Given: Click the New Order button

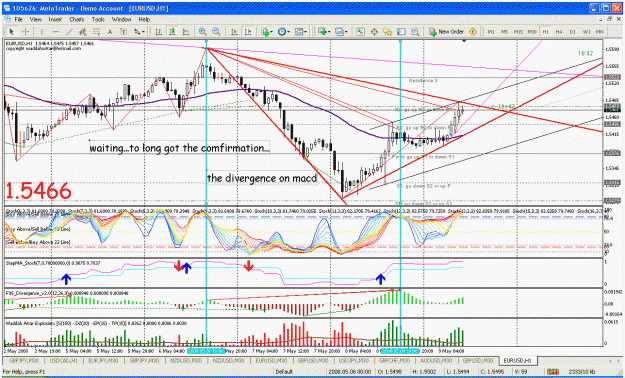Looking at the screenshot, I should 446,32.
